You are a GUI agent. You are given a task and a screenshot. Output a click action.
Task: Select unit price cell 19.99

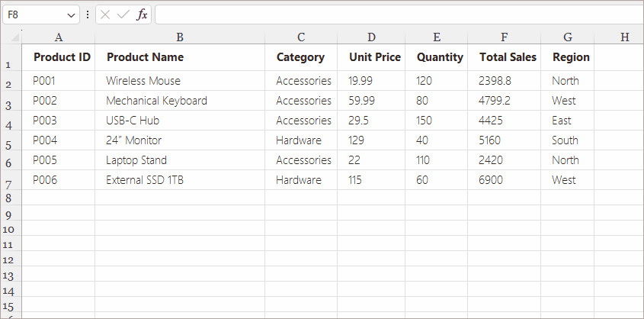click(371, 81)
